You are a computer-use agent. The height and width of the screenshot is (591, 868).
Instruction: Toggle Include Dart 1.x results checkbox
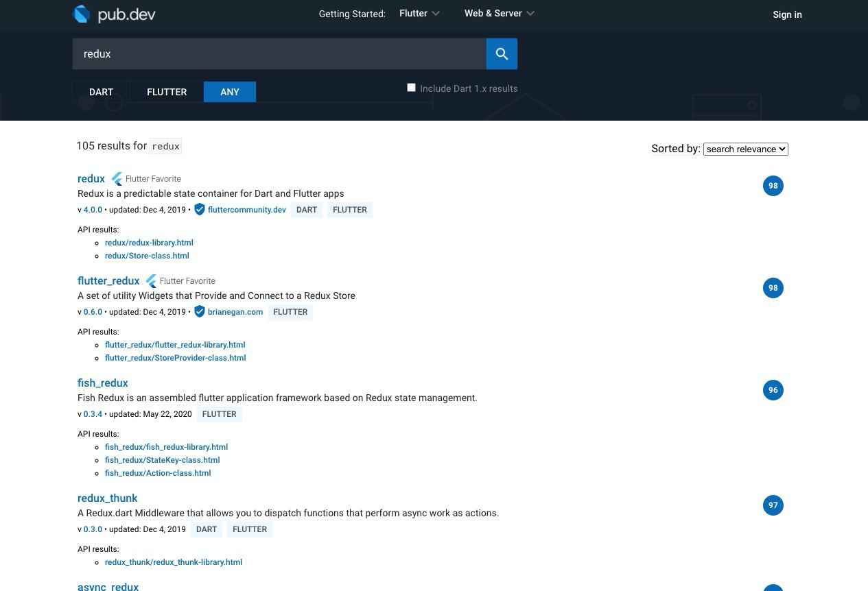(x=412, y=88)
